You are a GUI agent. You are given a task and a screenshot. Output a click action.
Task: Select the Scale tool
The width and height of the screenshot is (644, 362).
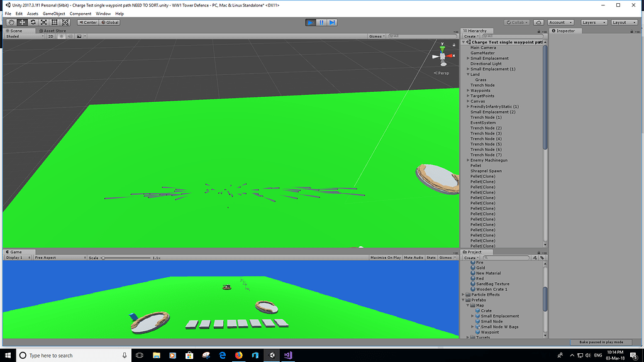point(43,22)
